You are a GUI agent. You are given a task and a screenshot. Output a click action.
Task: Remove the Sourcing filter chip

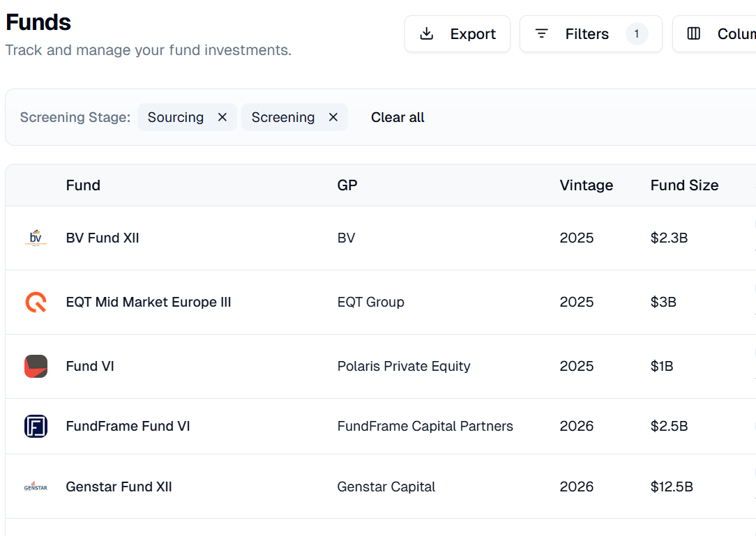[x=222, y=118]
